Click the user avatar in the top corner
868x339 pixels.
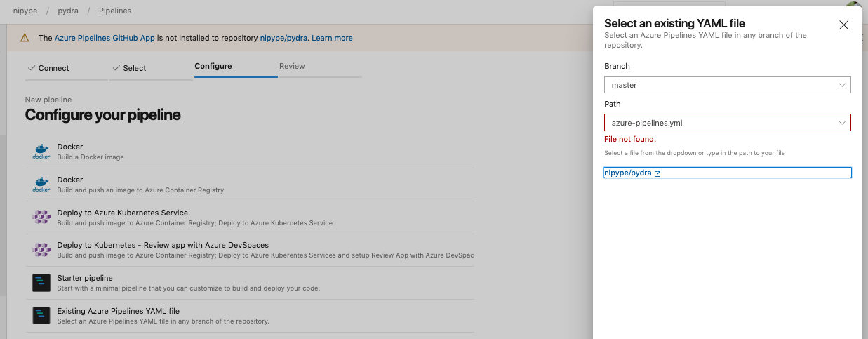coord(853,4)
